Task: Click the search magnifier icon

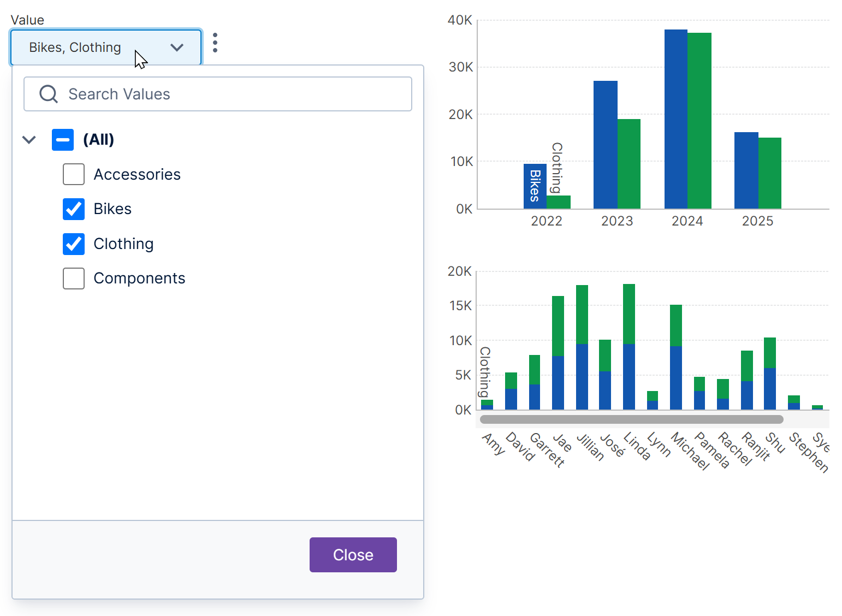Action: (x=49, y=94)
